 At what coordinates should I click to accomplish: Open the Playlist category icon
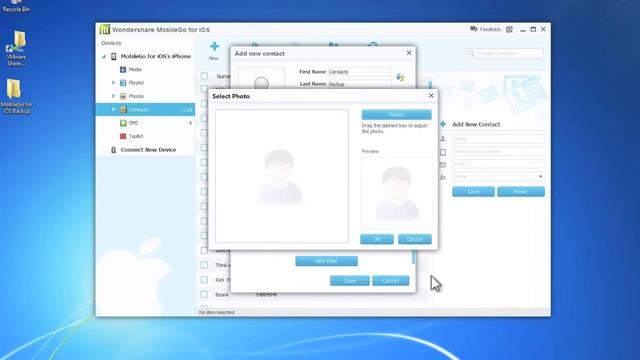click(x=123, y=83)
